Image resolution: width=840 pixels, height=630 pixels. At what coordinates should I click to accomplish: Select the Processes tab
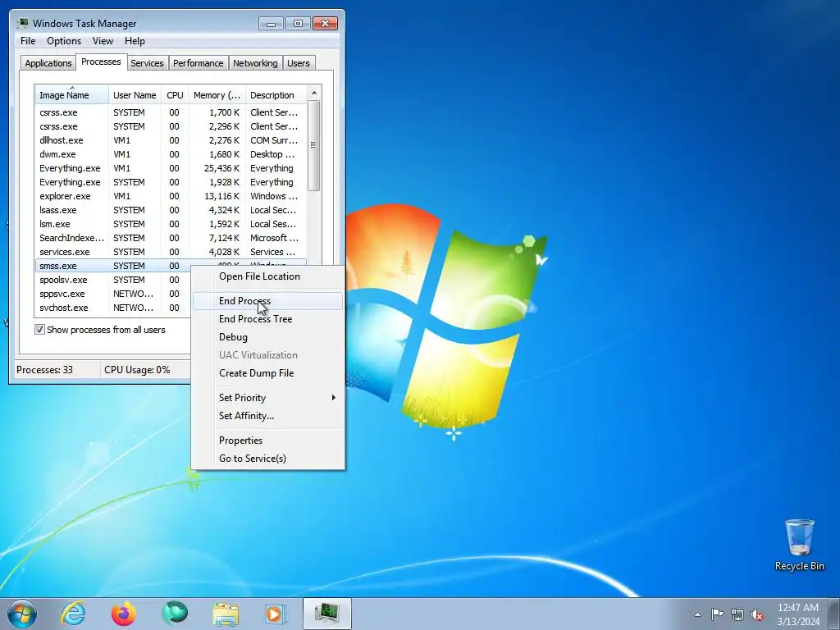coord(101,62)
